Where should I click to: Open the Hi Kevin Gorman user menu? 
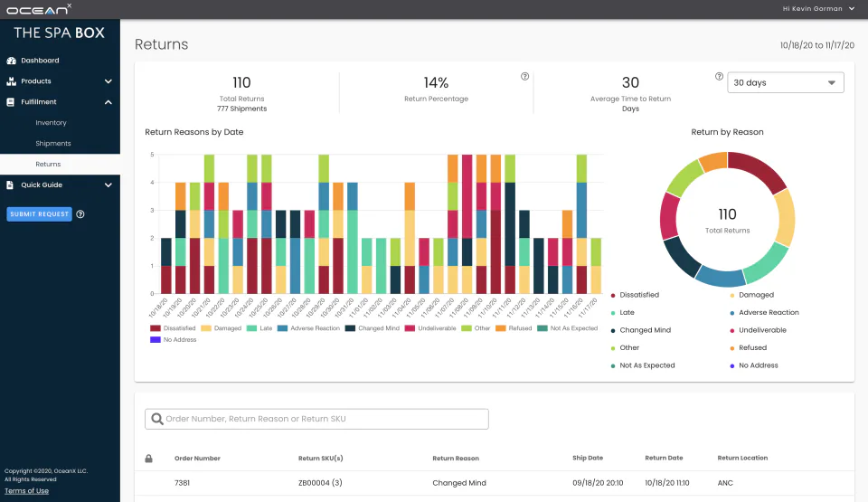coord(819,9)
